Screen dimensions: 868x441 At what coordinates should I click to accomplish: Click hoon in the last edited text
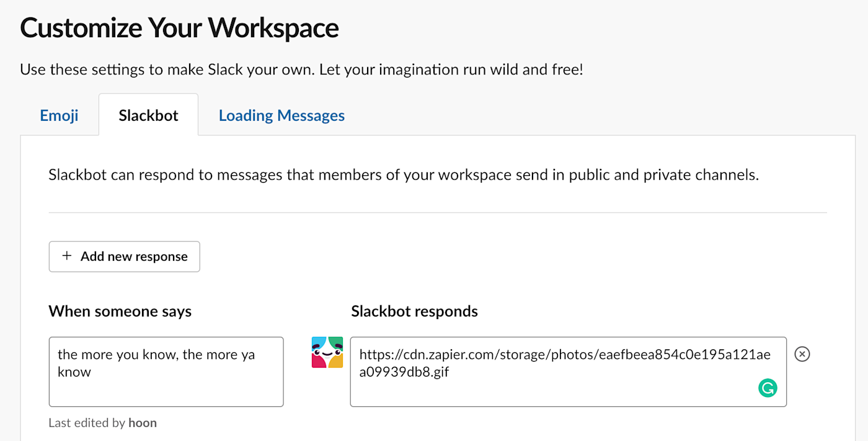pos(143,422)
